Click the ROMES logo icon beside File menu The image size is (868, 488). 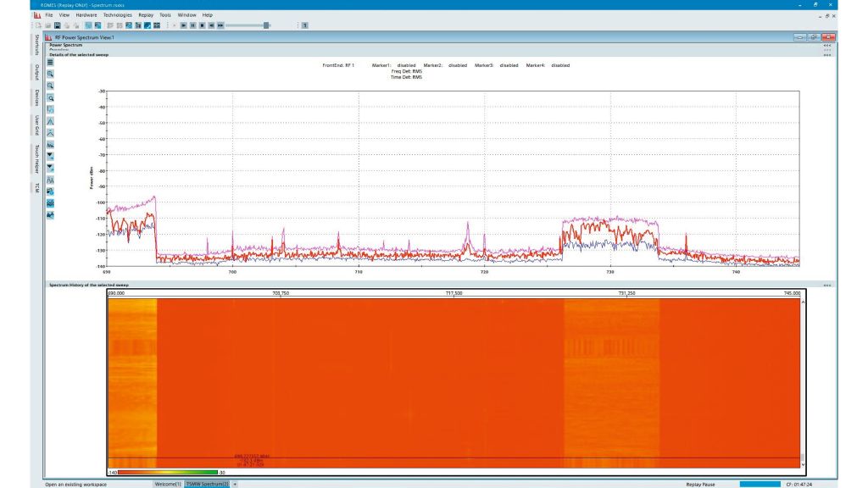coord(37,14)
